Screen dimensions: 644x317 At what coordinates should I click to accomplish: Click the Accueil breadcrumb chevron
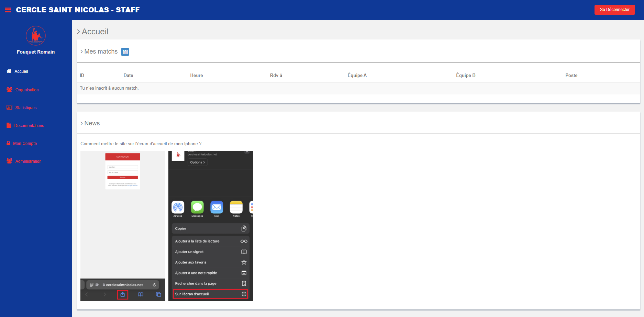78,32
